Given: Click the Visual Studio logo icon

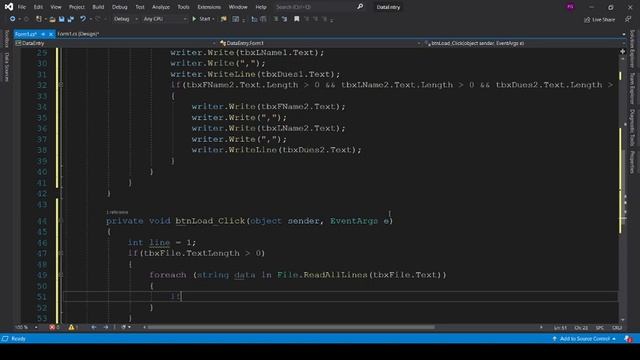Looking at the screenshot, I should (9, 7).
